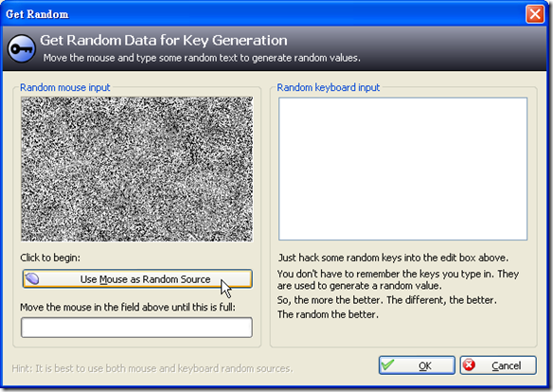
Task: Click the OK button
Action: point(417,365)
